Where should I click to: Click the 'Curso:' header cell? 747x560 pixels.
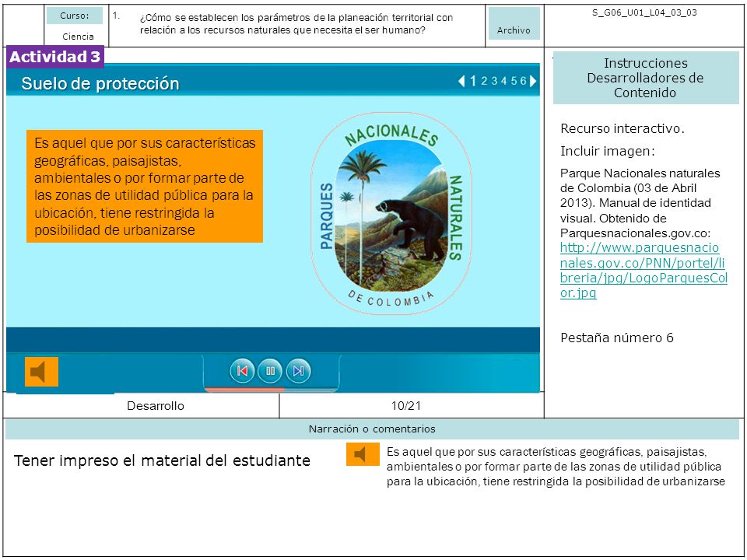(x=75, y=16)
